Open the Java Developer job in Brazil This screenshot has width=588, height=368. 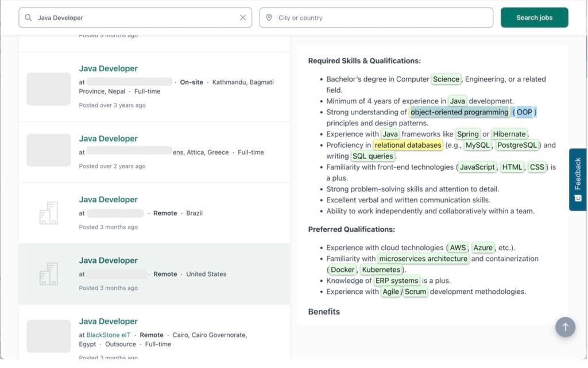pyautogui.click(x=108, y=200)
